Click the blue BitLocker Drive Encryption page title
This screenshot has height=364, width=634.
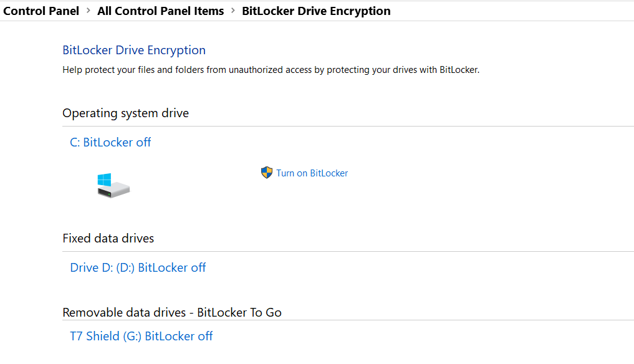(133, 50)
